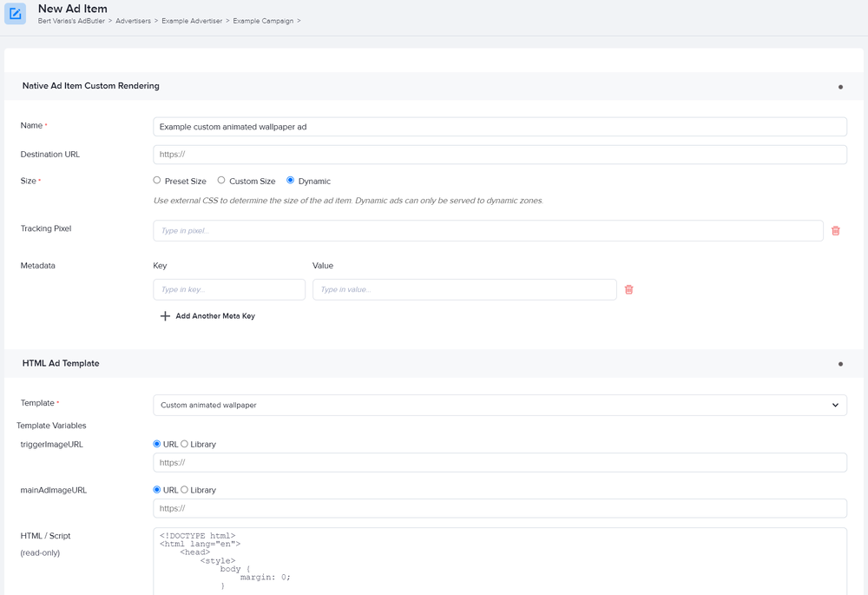Delete the Tracking Pixel row trash icon
The height and width of the screenshot is (595, 868).
[x=835, y=230]
